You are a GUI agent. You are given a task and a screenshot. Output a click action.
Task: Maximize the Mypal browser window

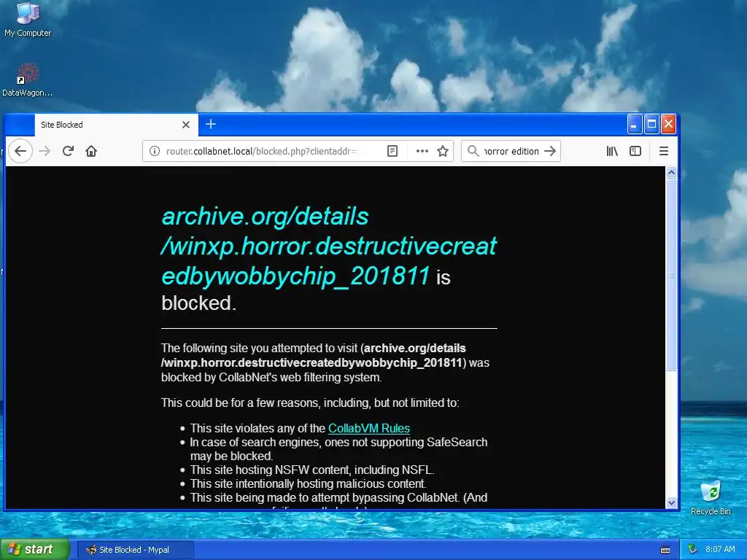651,124
